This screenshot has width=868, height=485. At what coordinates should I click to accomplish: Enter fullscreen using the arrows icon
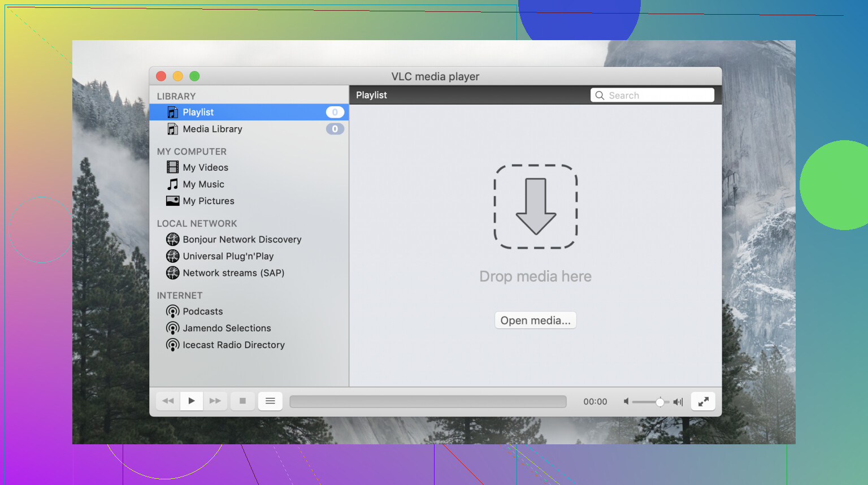pos(703,401)
